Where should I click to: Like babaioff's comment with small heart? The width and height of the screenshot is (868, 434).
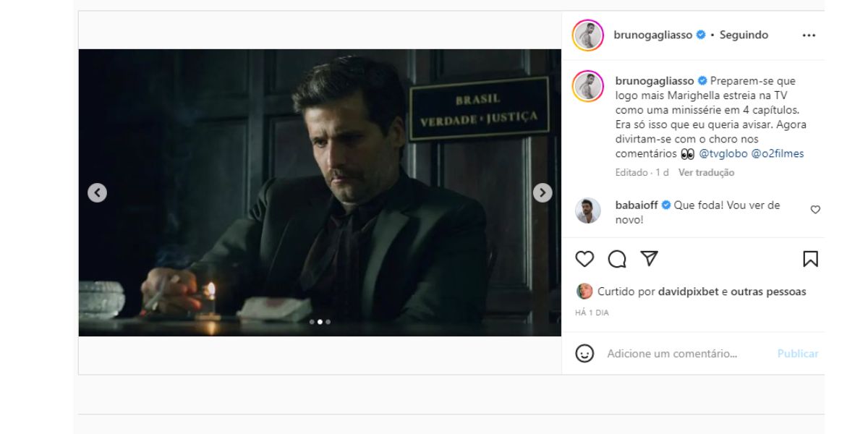tap(815, 210)
